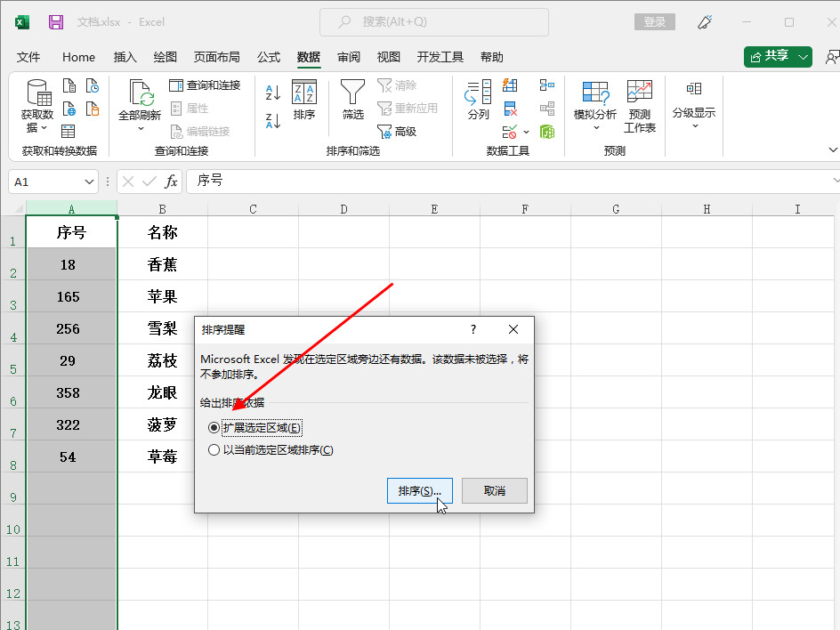Switch to the 帮助 tab
The height and width of the screenshot is (630, 840).
tap(491, 57)
